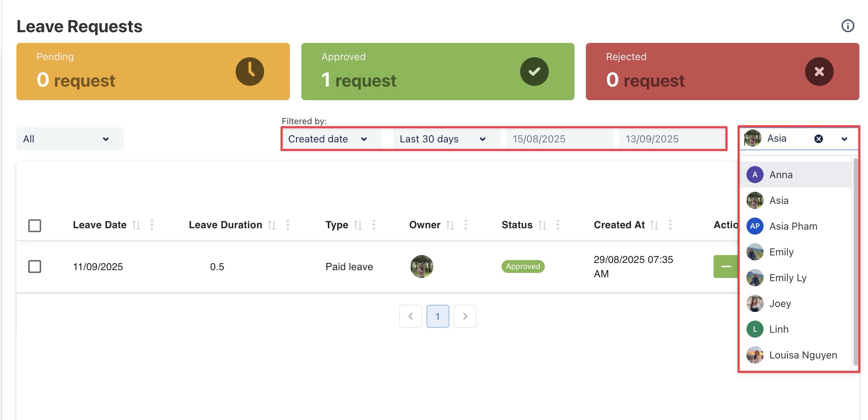Image resolution: width=868 pixels, height=420 pixels.
Task: Open Leave Duration column options menu
Action: click(288, 225)
